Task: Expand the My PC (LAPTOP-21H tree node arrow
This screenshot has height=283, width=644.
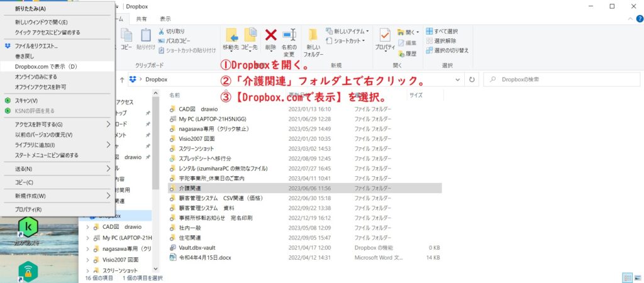Action: pos(87,238)
